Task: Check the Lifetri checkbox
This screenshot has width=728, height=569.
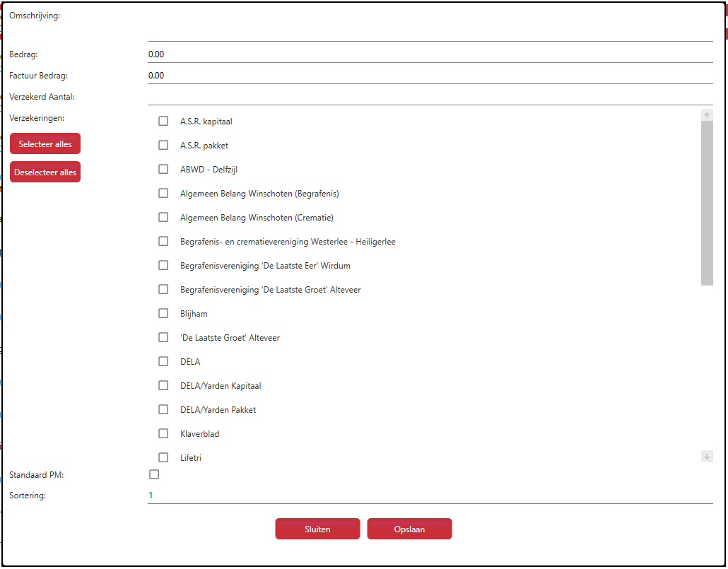Action: (163, 457)
